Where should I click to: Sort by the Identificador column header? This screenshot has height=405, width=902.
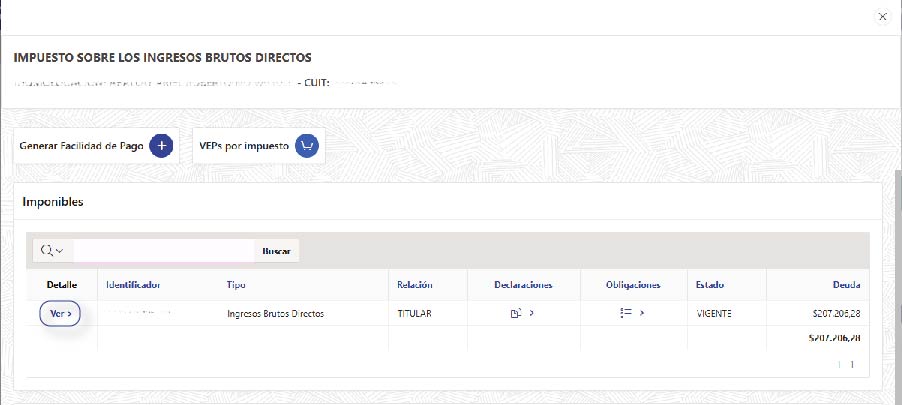133,285
